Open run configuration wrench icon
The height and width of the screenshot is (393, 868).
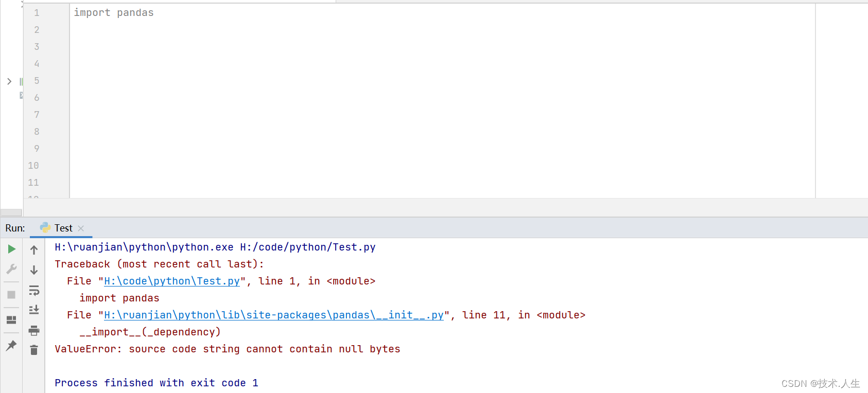[11, 269]
